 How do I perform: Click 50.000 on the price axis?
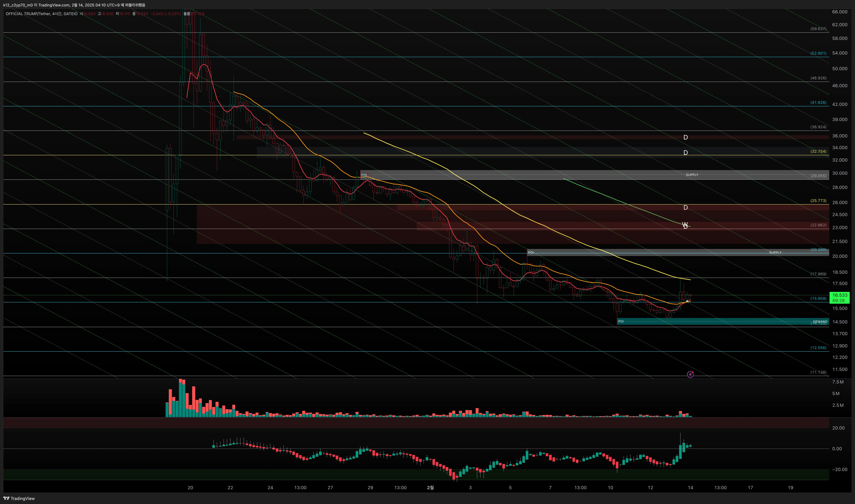point(840,69)
